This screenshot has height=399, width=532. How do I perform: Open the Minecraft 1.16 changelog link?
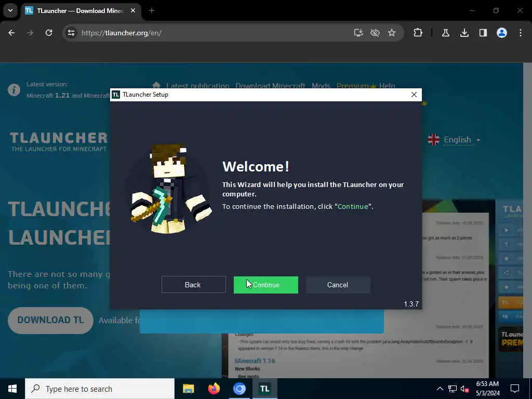255,361
